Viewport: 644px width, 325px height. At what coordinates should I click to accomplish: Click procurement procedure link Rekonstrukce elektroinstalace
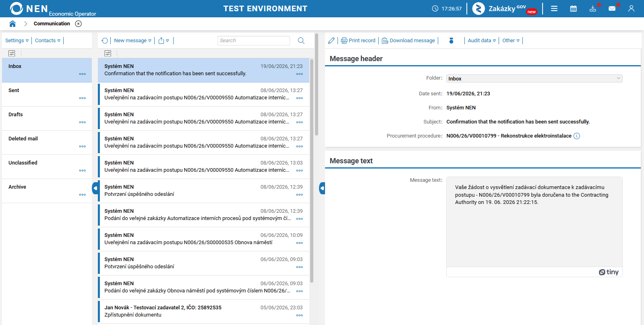[x=509, y=136]
